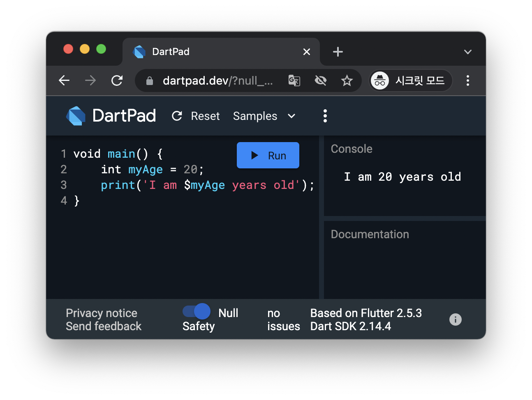Bookmark this page with star icon
This screenshot has width=532, height=400.
(x=347, y=80)
